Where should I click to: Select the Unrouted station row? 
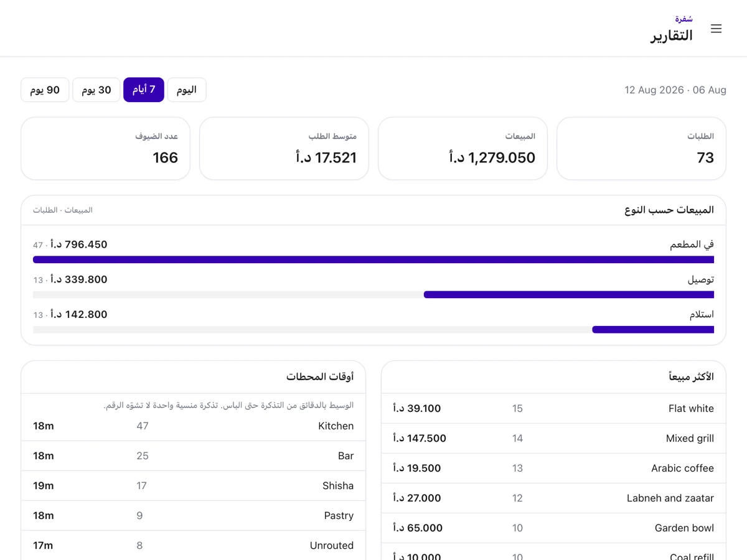193,546
